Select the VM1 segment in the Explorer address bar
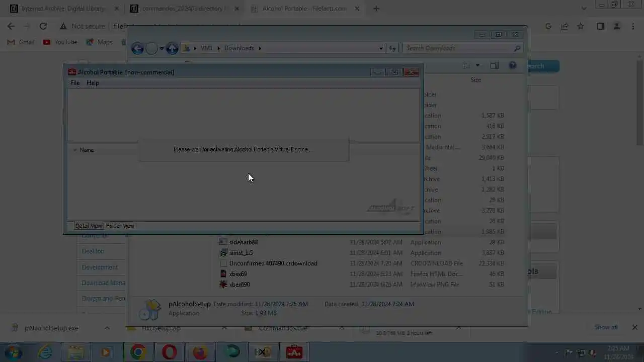 click(x=206, y=48)
